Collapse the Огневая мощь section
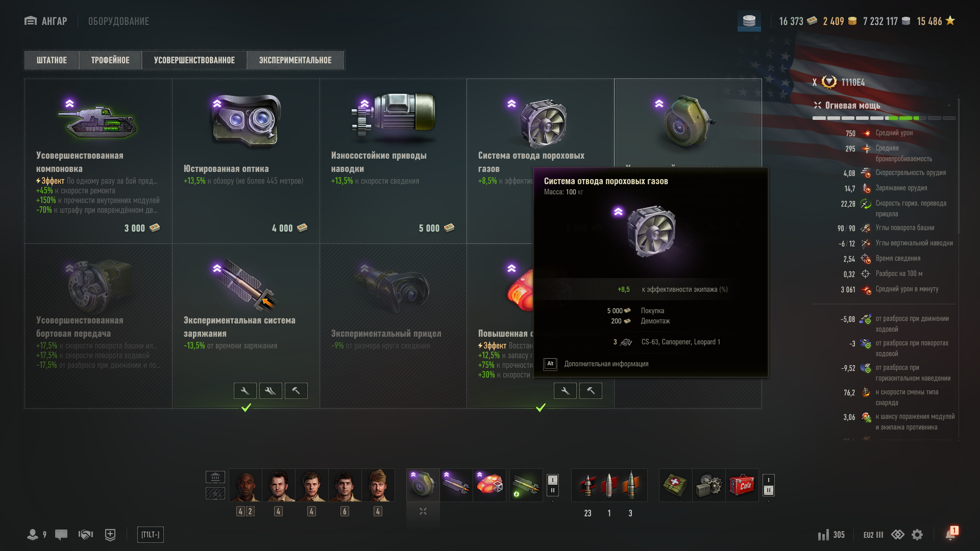The image size is (980, 551). pos(949,106)
